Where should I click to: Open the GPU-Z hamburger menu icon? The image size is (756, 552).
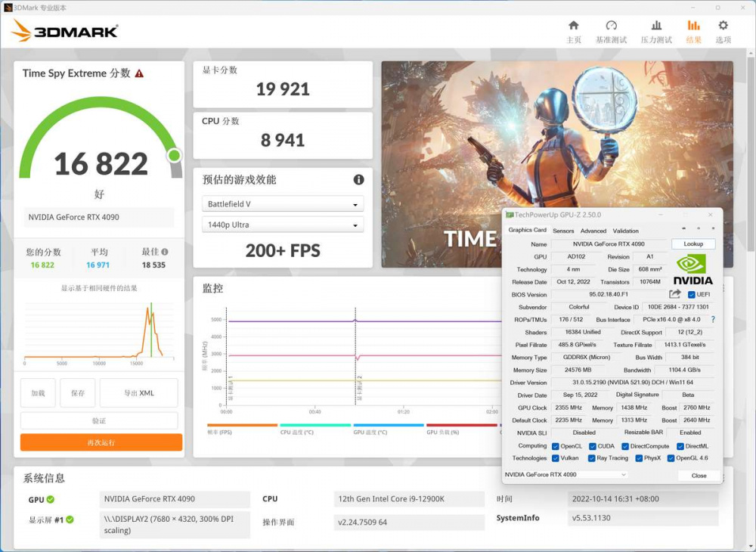(x=713, y=228)
